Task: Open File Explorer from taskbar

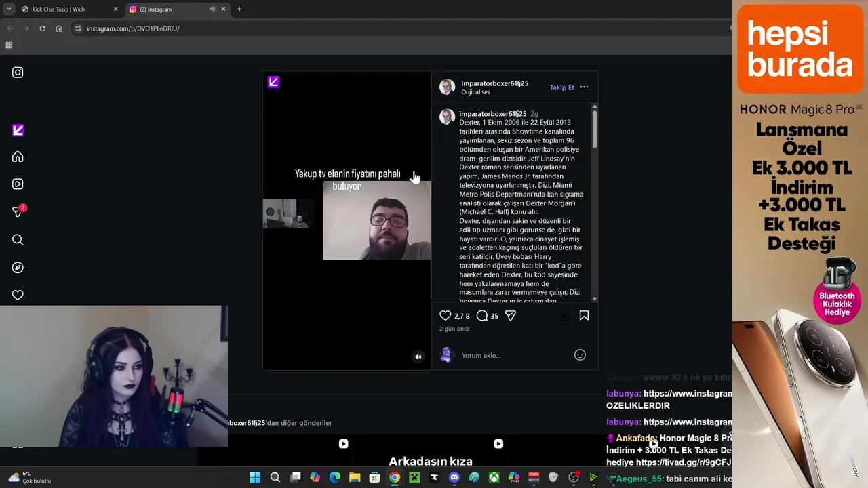Action: (355, 477)
